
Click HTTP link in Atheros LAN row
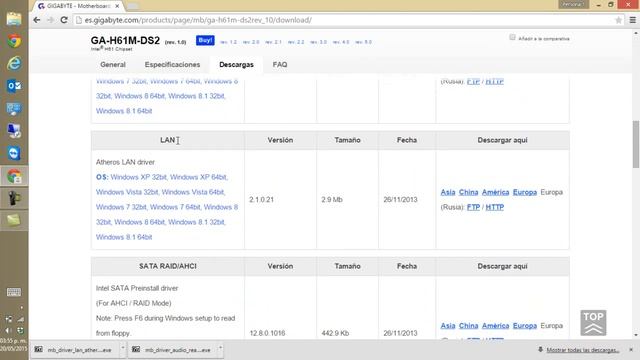495,207
